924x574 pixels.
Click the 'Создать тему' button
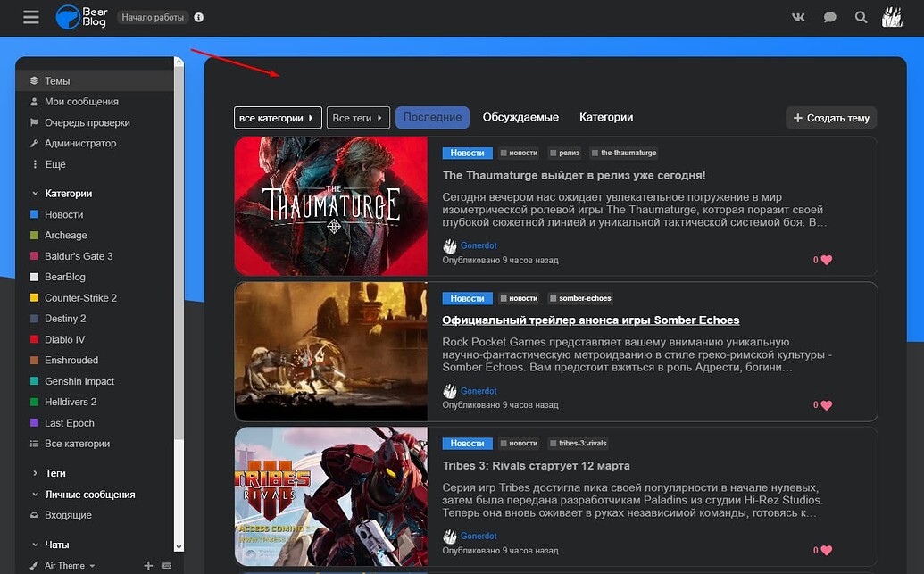coord(831,118)
